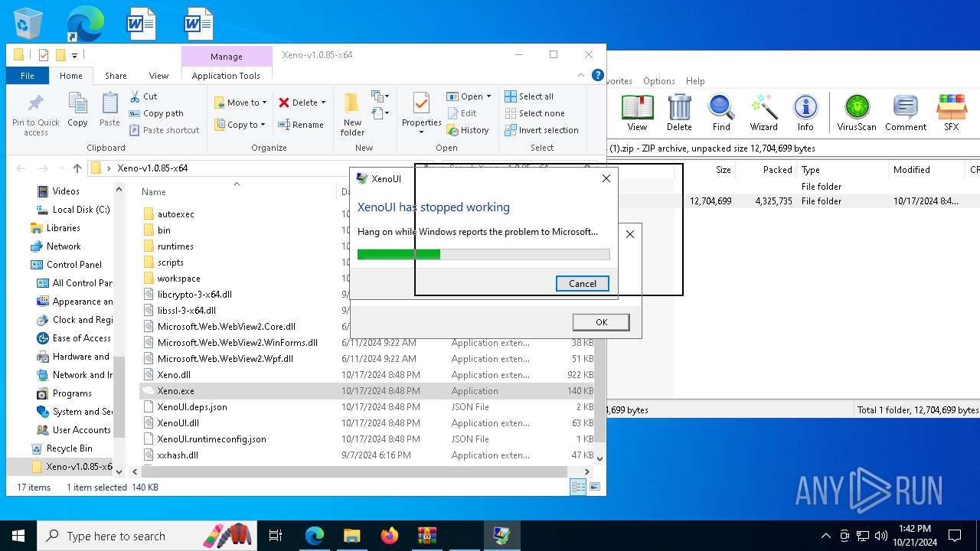Expand the Delete dropdown arrow
The width and height of the screenshot is (980, 551).
point(323,103)
